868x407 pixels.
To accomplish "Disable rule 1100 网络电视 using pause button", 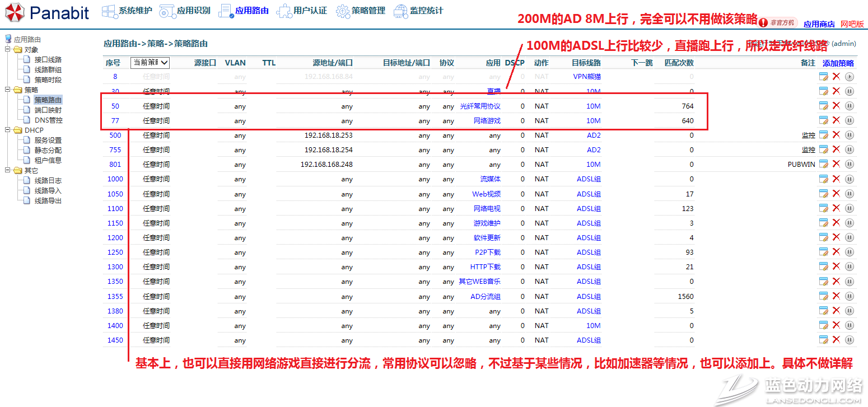I will (850, 208).
